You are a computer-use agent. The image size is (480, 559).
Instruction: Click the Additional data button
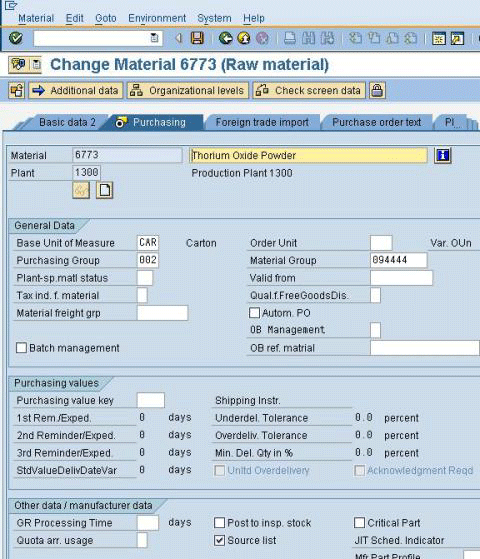(76, 91)
